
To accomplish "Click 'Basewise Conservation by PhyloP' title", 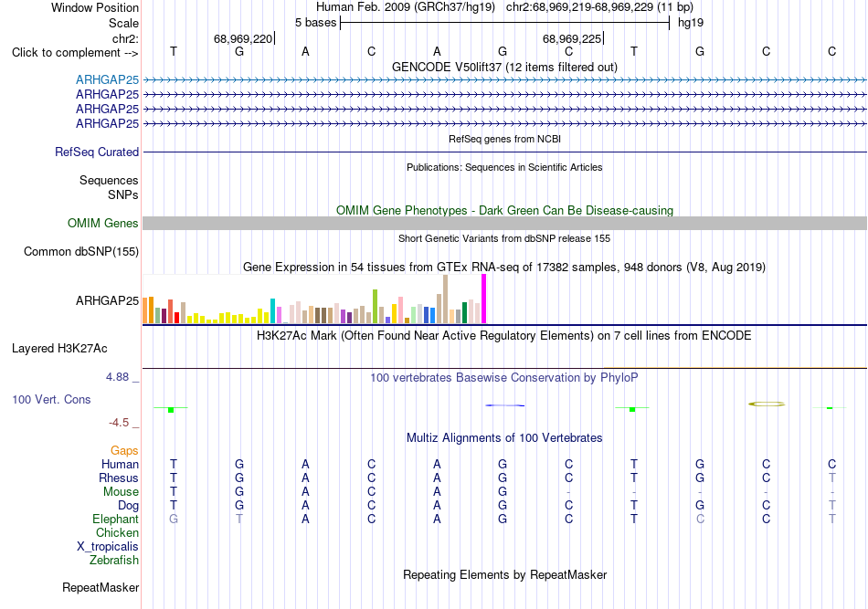I will click(x=504, y=378).
